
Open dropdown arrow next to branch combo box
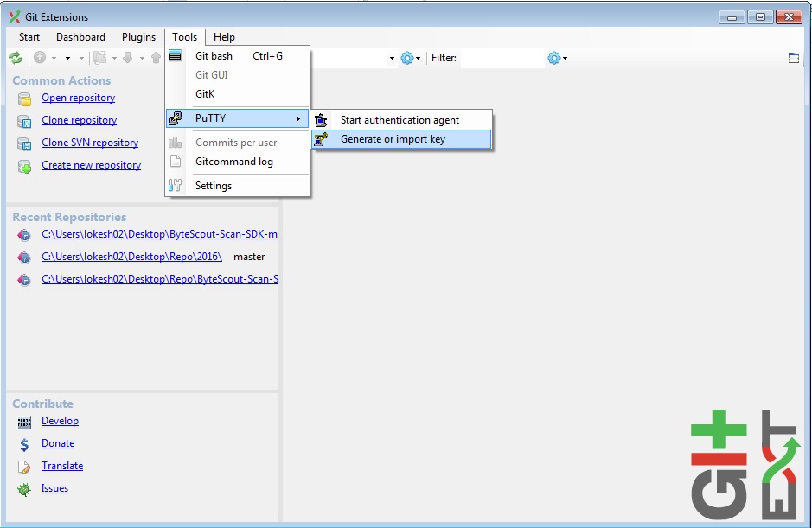click(x=392, y=59)
